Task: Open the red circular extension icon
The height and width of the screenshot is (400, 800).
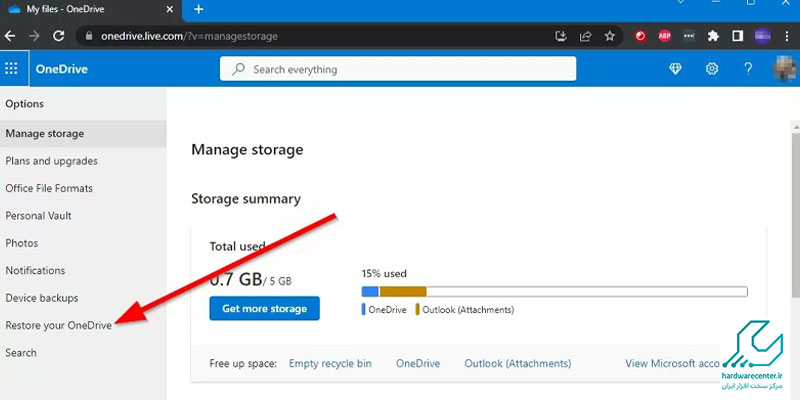Action: (640, 36)
